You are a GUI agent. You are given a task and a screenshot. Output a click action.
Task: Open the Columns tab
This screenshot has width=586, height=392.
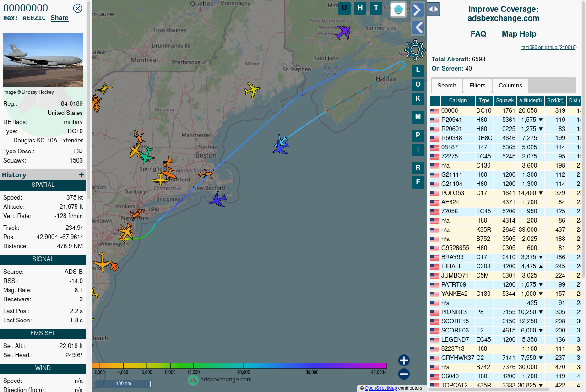click(x=510, y=86)
